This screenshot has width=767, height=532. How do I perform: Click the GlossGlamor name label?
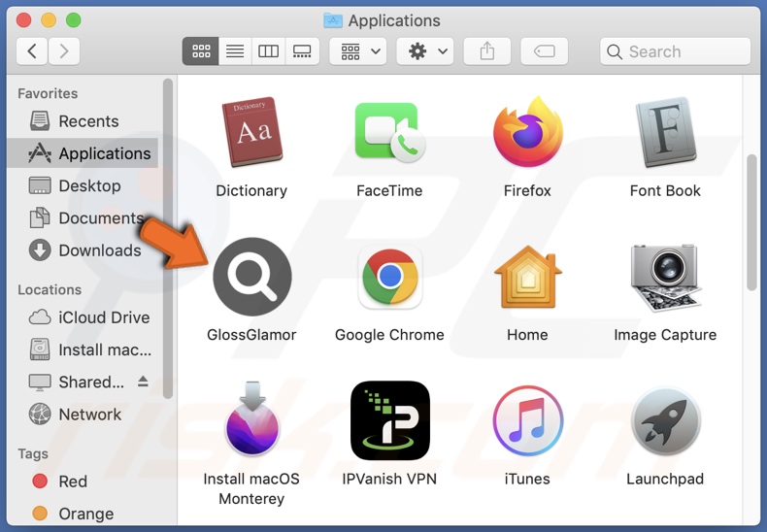251,335
